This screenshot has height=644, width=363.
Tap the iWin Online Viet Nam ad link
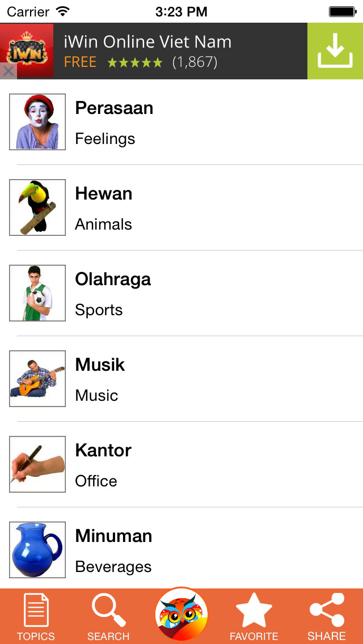pyautogui.click(x=146, y=41)
